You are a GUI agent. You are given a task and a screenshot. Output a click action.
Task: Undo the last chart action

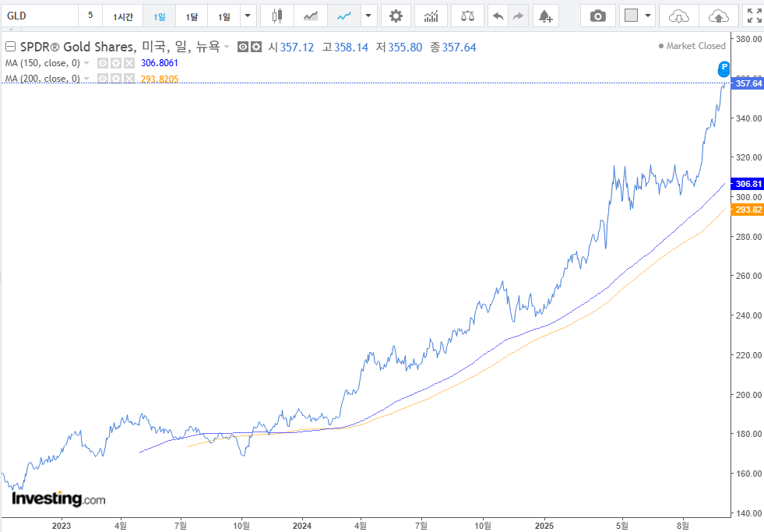pyautogui.click(x=498, y=16)
